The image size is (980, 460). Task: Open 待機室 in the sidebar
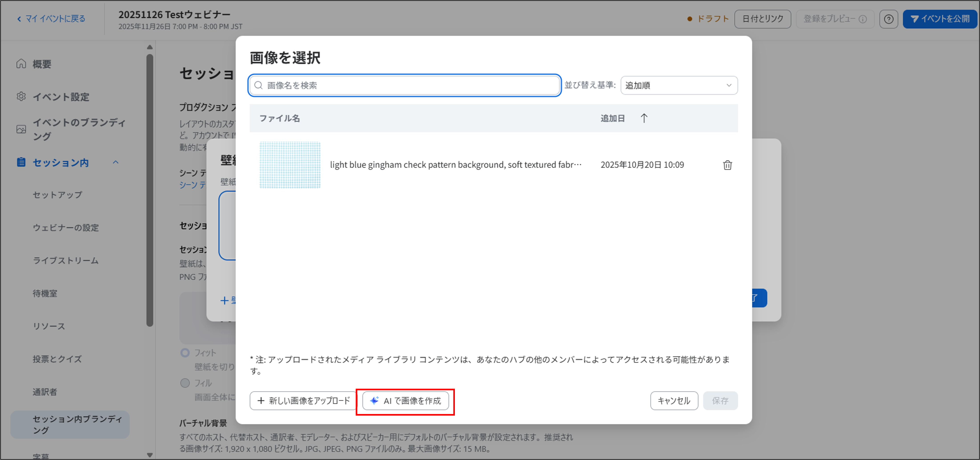click(x=45, y=293)
